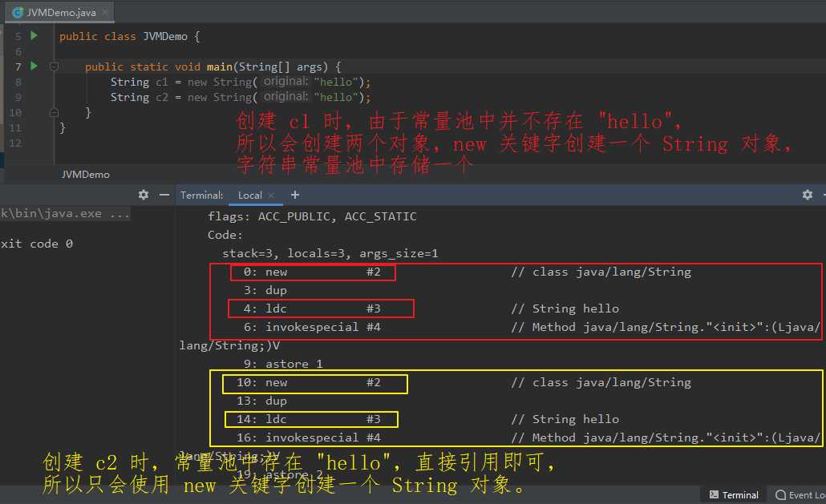Click the main method name in the editor
The width and height of the screenshot is (826, 504).
pyautogui.click(x=220, y=67)
